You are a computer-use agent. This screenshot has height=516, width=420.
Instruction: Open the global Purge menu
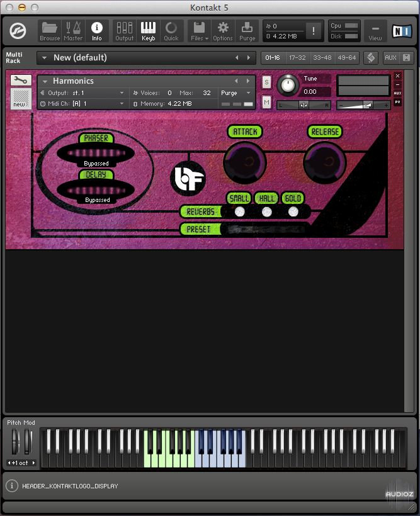pos(247,31)
